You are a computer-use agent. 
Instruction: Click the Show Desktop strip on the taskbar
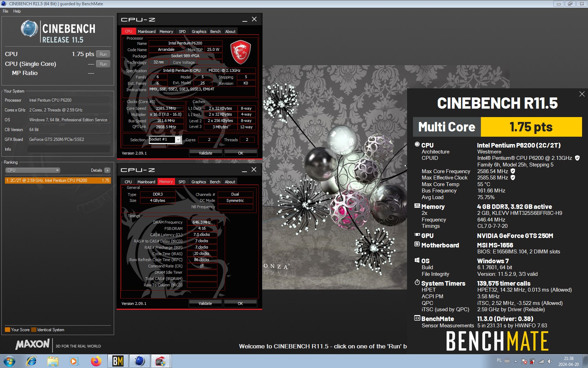click(585, 361)
